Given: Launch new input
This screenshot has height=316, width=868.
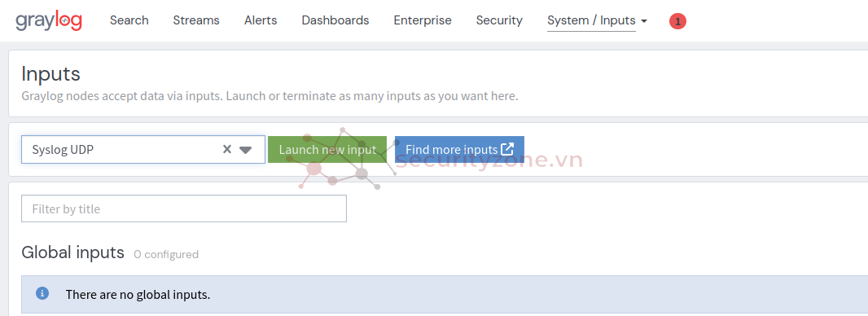Looking at the screenshot, I should tap(327, 149).
